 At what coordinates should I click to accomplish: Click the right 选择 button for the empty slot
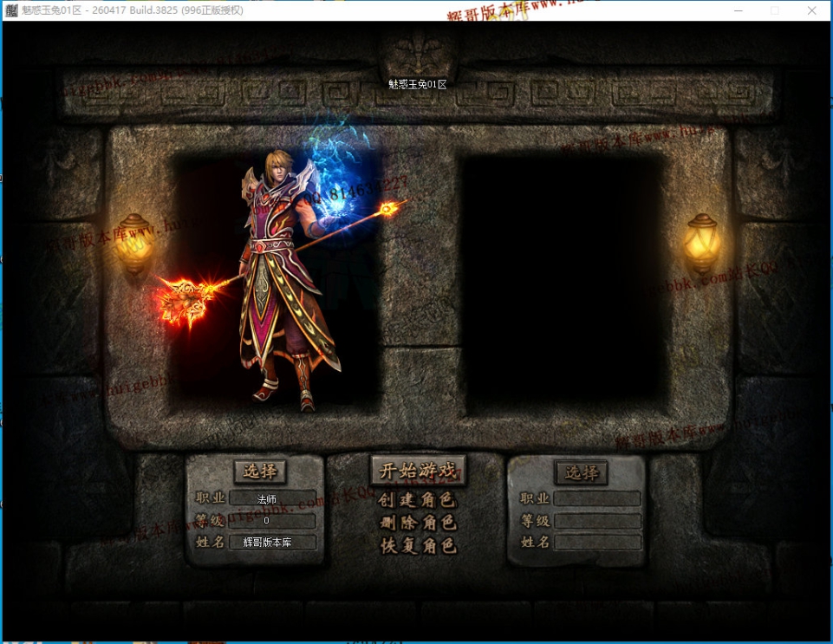click(581, 472)
